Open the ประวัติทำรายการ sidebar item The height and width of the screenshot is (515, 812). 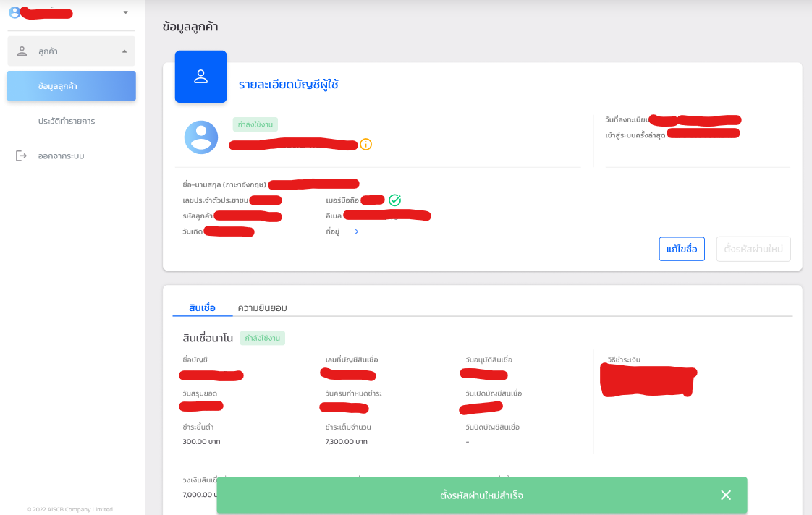click(x=67, y=121)
